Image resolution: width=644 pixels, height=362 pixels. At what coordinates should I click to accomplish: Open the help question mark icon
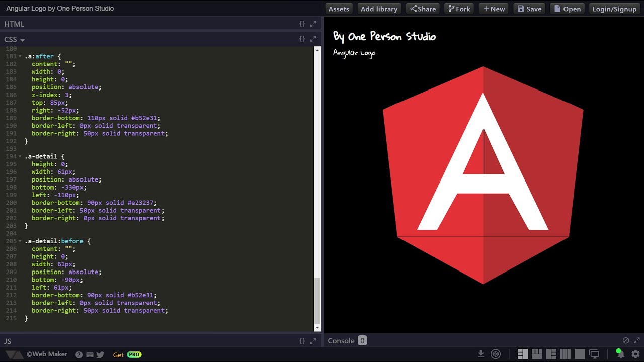pyautogui.click(x=79, y=355)
